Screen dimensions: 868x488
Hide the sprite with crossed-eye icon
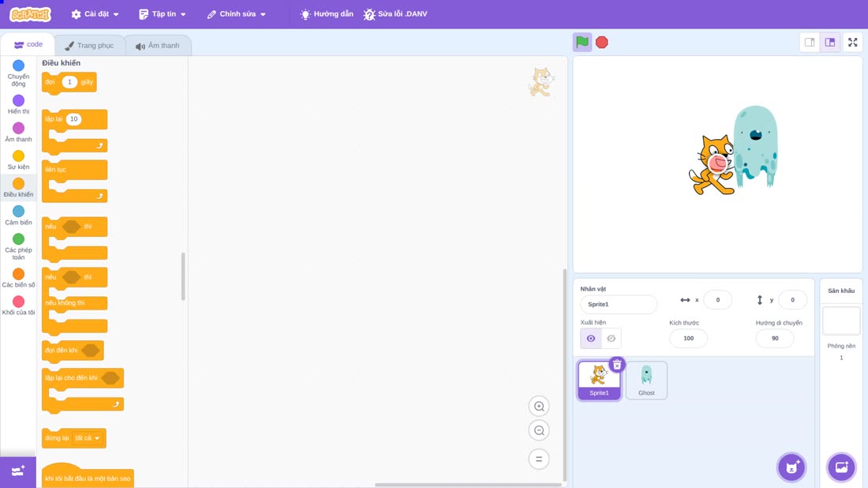tap(611, 339)
